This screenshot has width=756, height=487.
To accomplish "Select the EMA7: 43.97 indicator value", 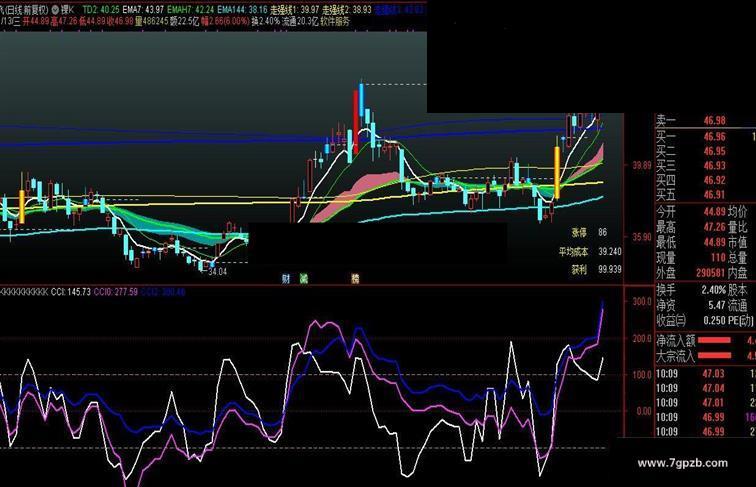I will point(143,10).
